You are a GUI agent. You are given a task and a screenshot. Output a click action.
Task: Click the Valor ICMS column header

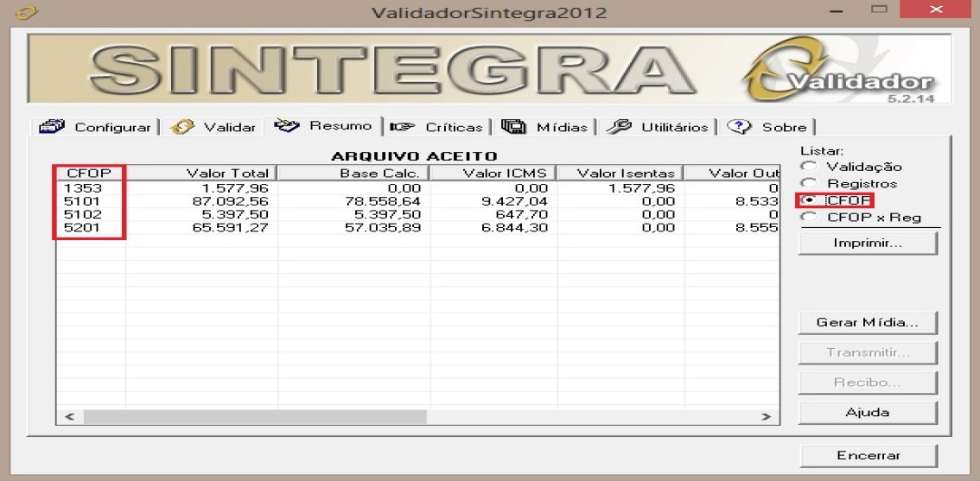point(493,174)
